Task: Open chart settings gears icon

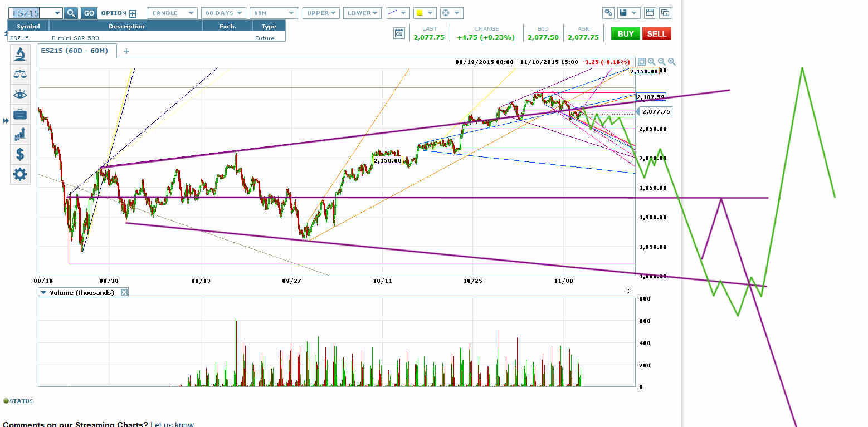Action: point(608,13)
